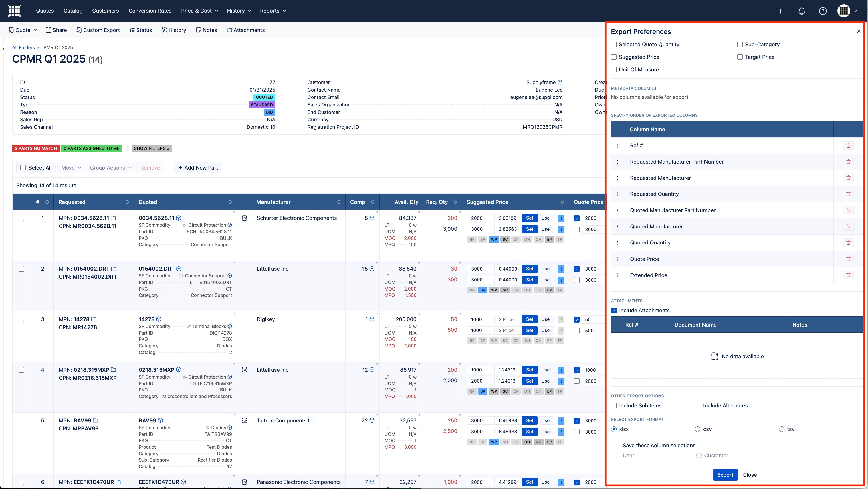Viewport: 868px width, 489px height.
Task: Click the app grid logo icon
Action: (x=14, y=11)
